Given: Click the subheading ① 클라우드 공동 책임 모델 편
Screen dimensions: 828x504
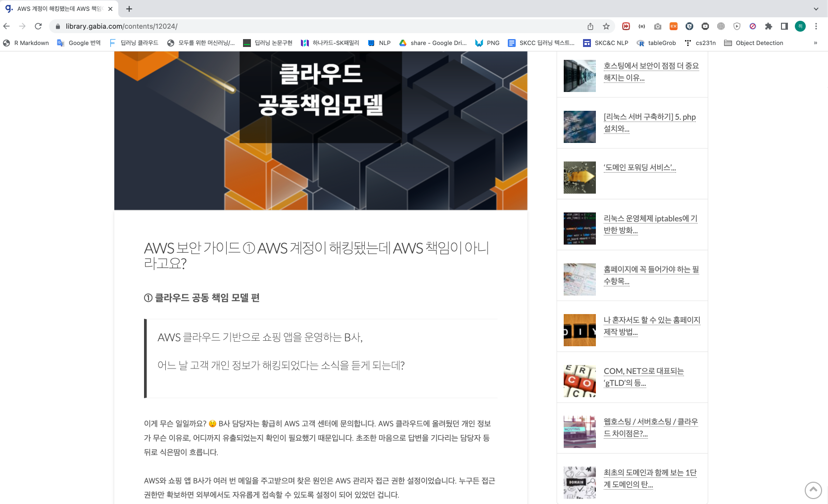Looking at the screenshot, I should (201, 298).
